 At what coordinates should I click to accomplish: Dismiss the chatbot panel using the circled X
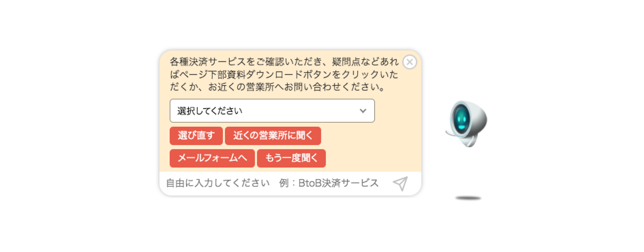410,62
